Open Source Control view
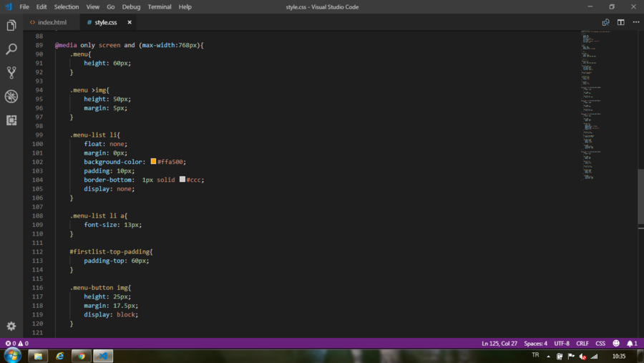The height and width of the screenshot is (363, 644). (x=11, y=73)
